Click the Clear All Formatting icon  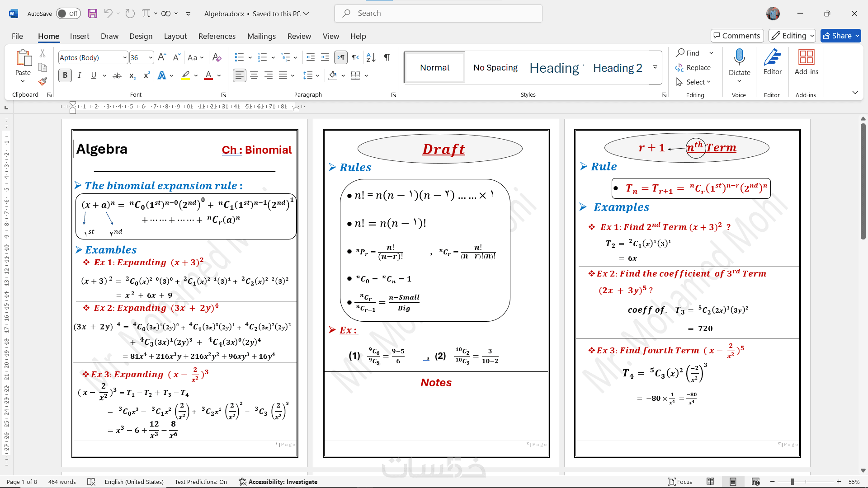point(217,57)
